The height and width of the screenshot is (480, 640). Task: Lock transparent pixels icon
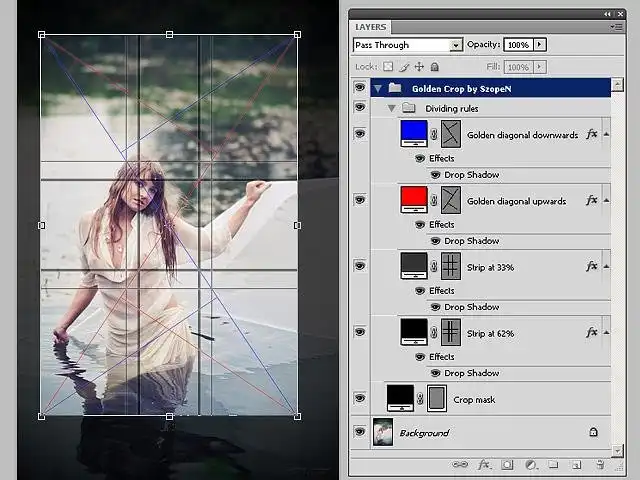(x=388, y=67)
